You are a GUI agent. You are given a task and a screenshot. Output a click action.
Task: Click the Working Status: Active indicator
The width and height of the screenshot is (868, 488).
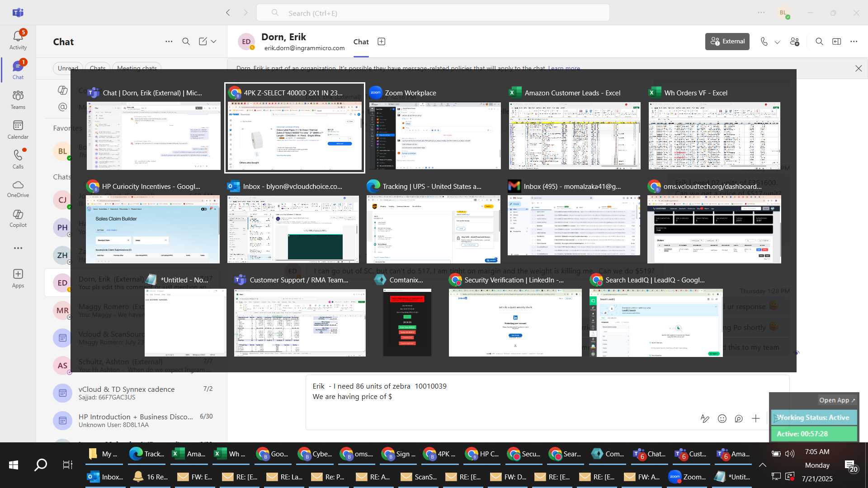pyautogui.click(x=813, y=418)
